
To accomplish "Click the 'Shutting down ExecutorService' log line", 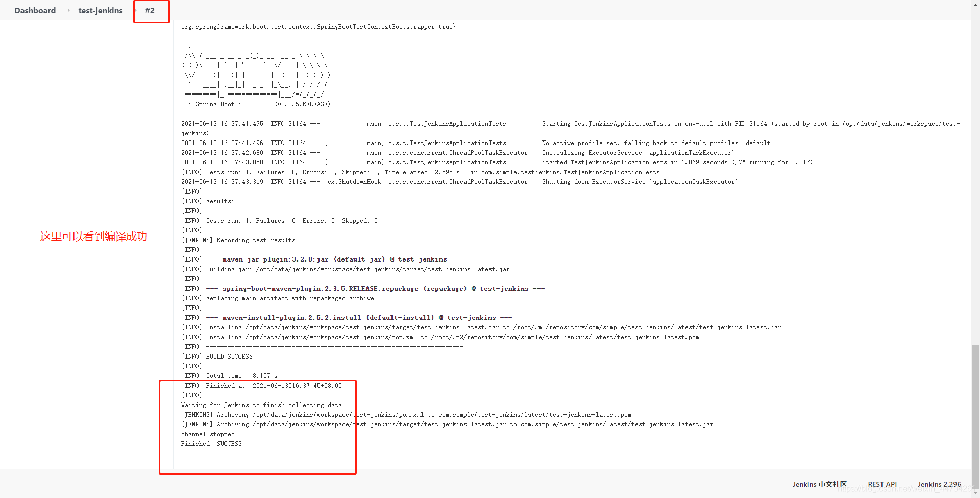I will (x=459, y=182).
